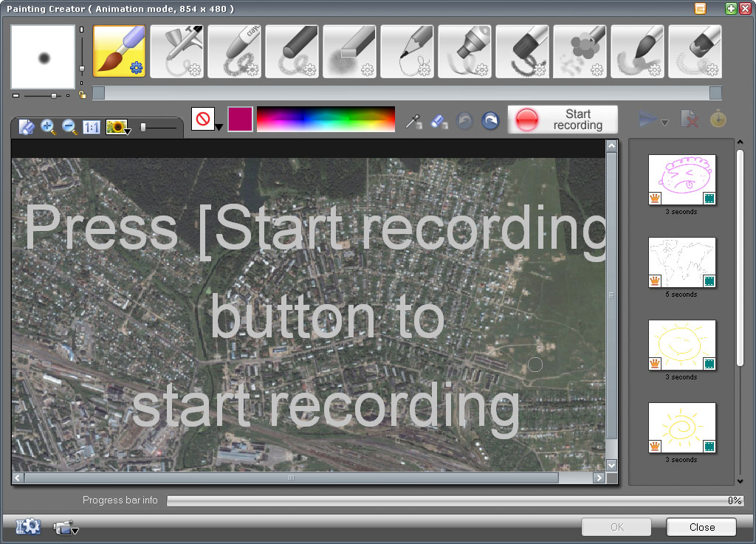Select the flat bristle brush tool

[522, 51]
